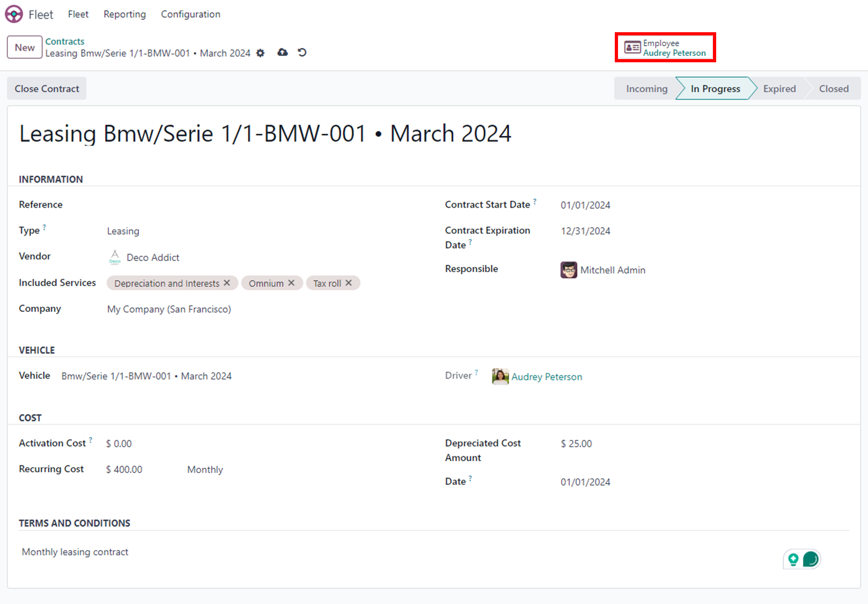Select the In Progress stage
Viewport: 868px width, 604px height.
(x=716, y=89)
